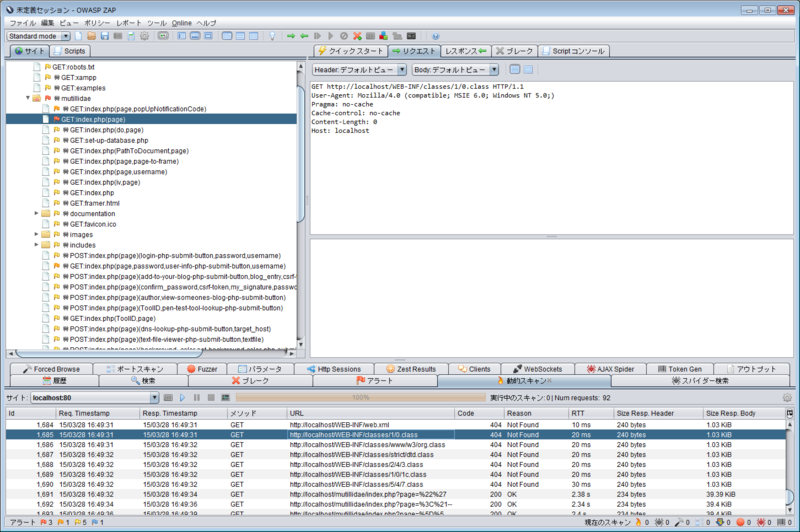Screen dimensions: 800x532
Task: Toggle request shown above response view
Action: 240,36
